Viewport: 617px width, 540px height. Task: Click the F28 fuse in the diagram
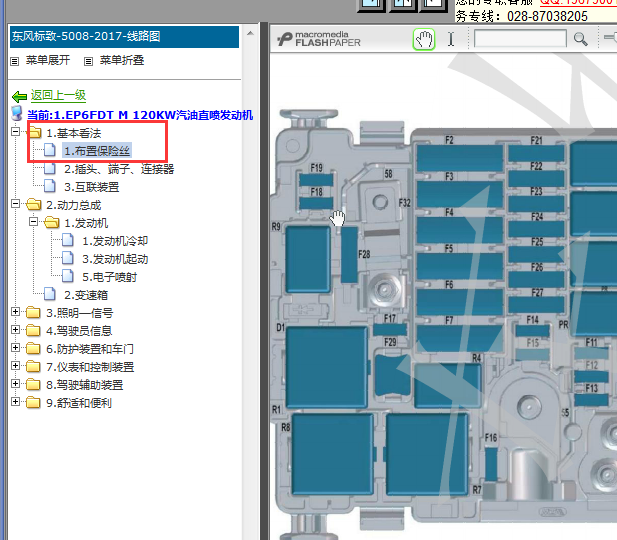349,255
